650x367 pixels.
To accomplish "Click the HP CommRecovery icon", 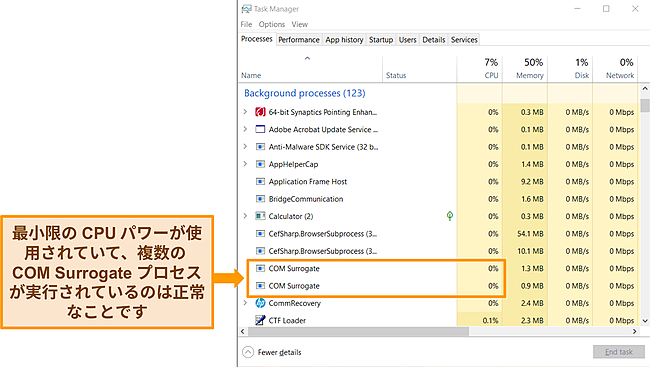I will tap(260, 303).
